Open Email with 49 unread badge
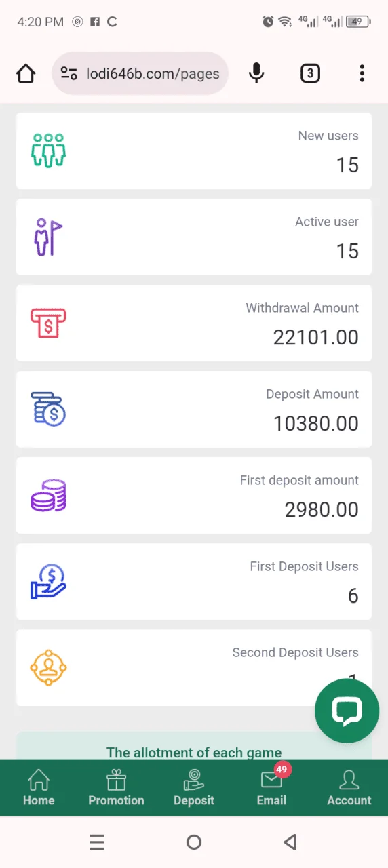Viewport: 388px width, 868px height. (x=271, y=787)
